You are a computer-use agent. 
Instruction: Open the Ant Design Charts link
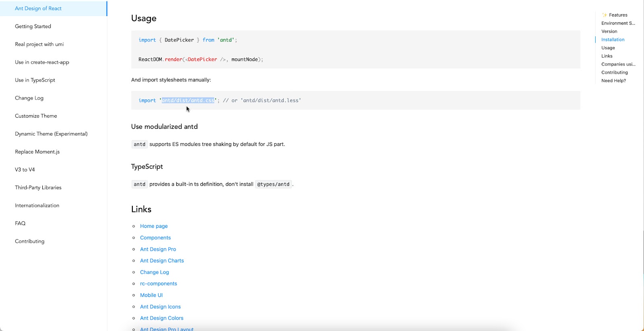(x=162, y=261)
